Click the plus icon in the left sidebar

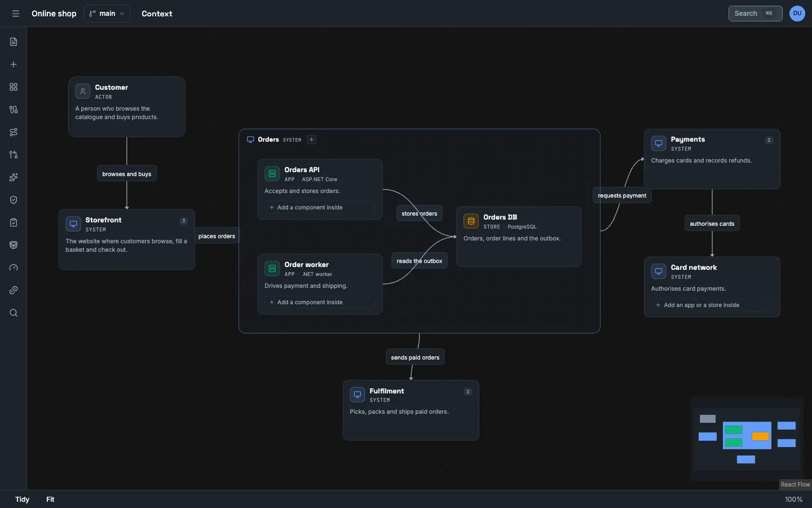pos(14,64)
